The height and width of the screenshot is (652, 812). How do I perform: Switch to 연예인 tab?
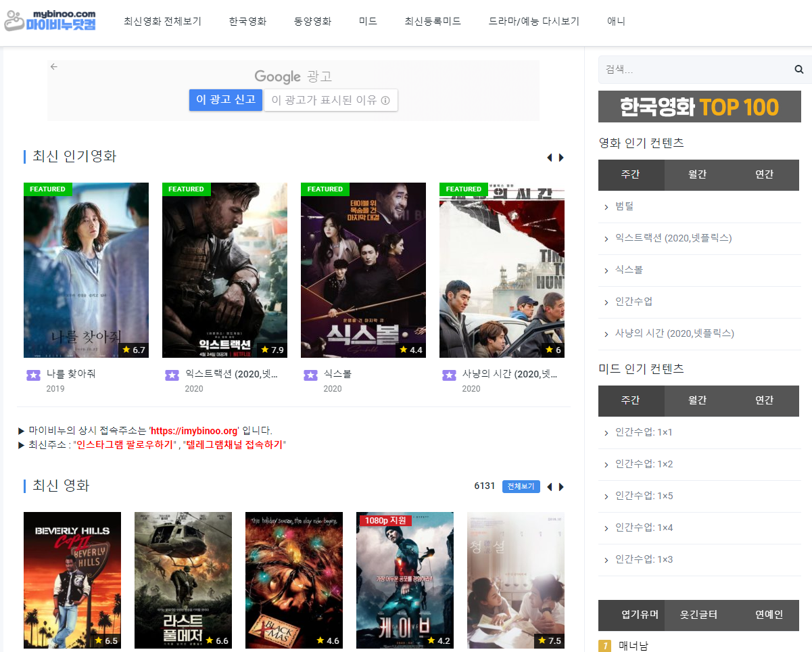(x=765, y=615)
